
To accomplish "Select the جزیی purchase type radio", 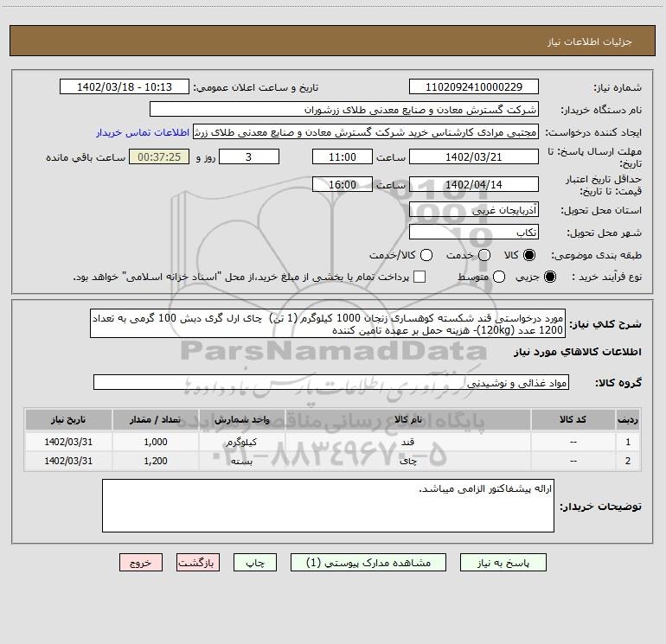I will (549, 277).
